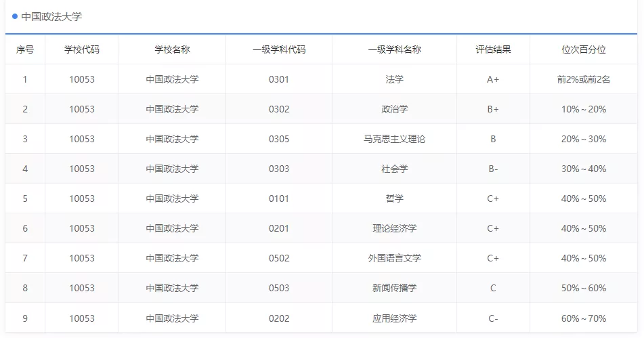The image size is (644, 338).
Task: Click 中国政法大学 name in 政治学 row
Action: pyautogui.click(x=172, y=109)
